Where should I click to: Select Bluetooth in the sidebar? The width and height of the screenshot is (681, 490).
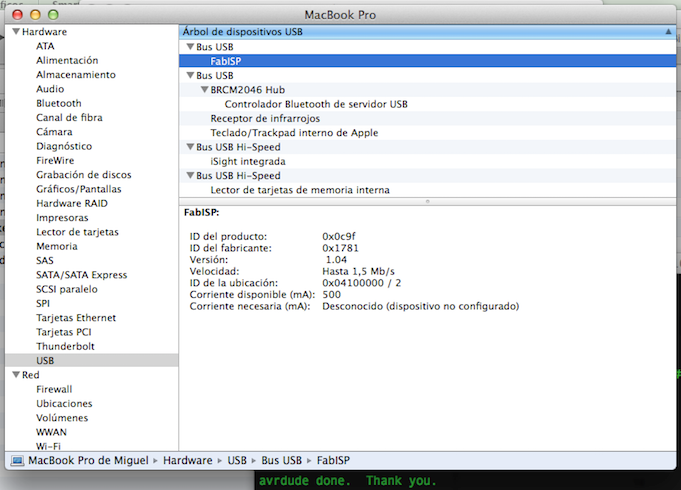pyautogui.click(x=59, y=103)
